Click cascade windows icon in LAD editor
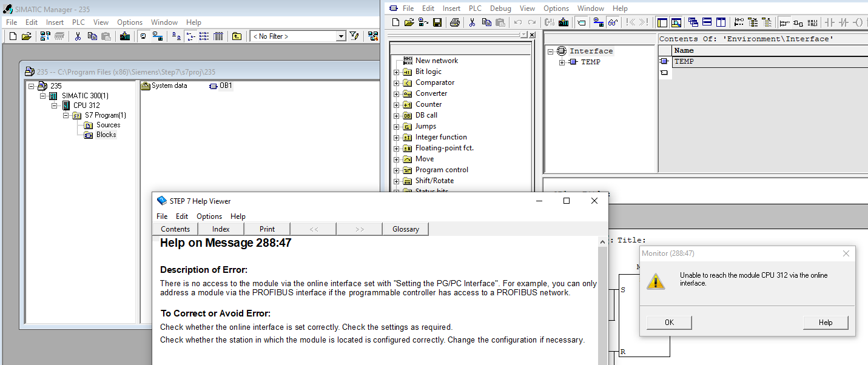Viewport: 868px width, 365px height. pos(693,22)
